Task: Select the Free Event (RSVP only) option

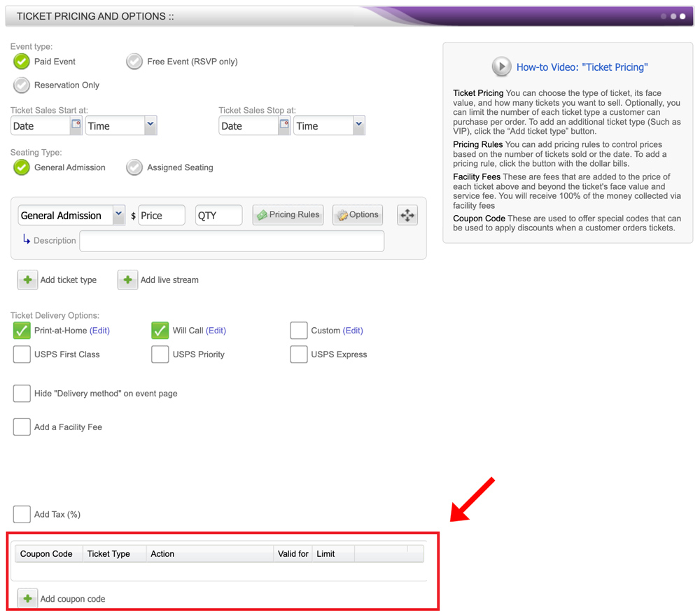Action: (134, 61)
